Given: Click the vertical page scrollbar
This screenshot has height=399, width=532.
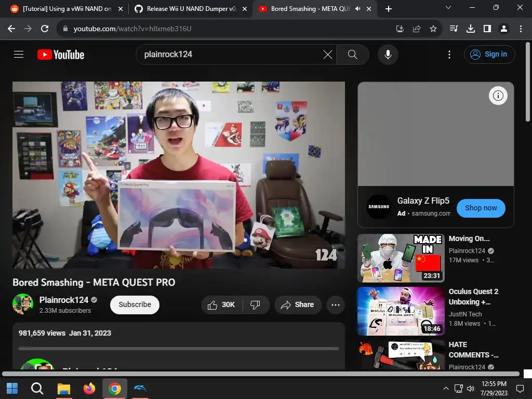Looking at the screenshot, I should [528, 82].
